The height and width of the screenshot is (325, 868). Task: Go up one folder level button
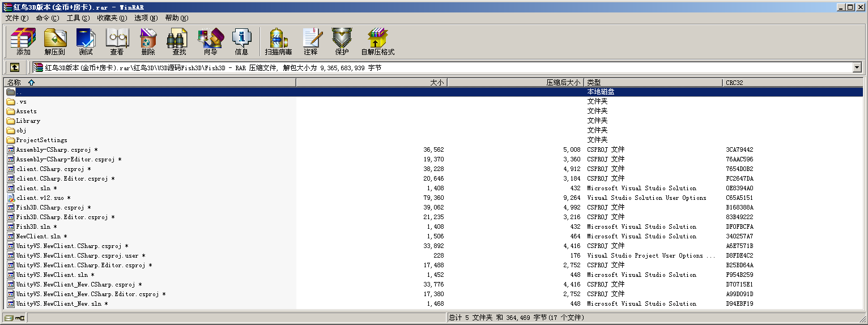15,67
